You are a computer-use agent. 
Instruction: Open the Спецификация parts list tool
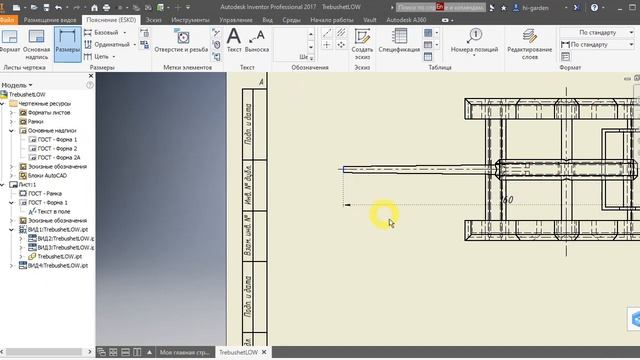point(399,40)
